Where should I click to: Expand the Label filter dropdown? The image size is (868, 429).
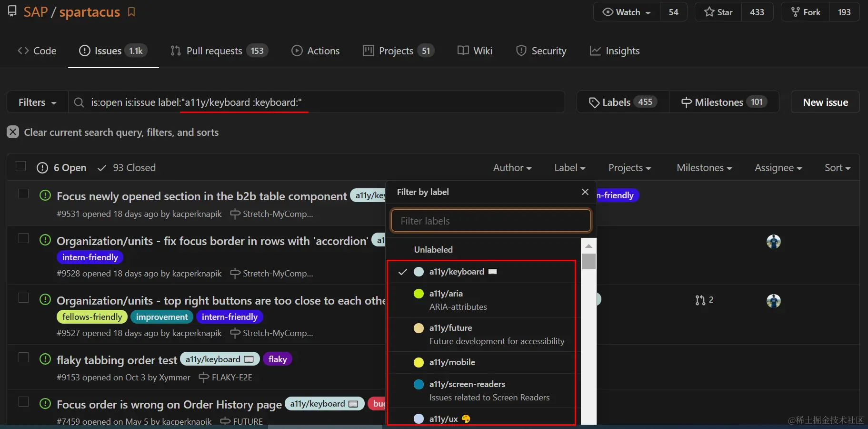[x=570, y=168]
